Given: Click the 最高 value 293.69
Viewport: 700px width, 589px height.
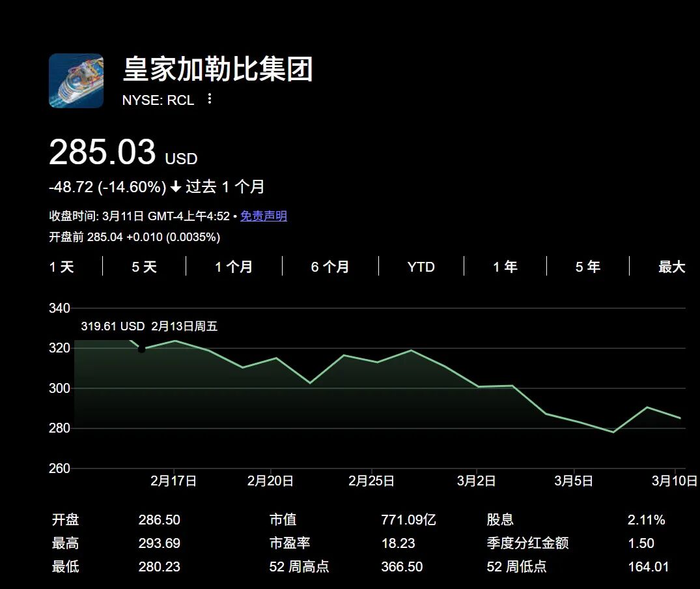Looking at the screenshot, I should (160, 543).
